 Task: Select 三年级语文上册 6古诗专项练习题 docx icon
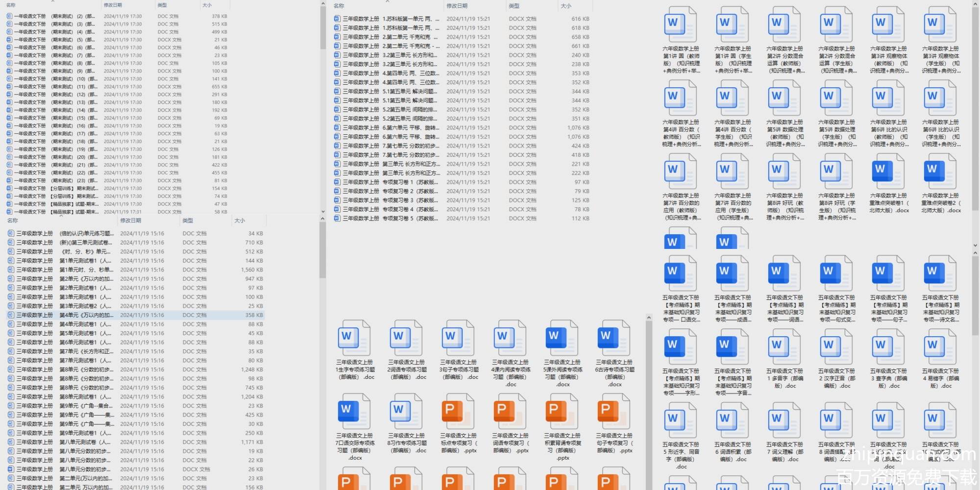click(614, 338)
